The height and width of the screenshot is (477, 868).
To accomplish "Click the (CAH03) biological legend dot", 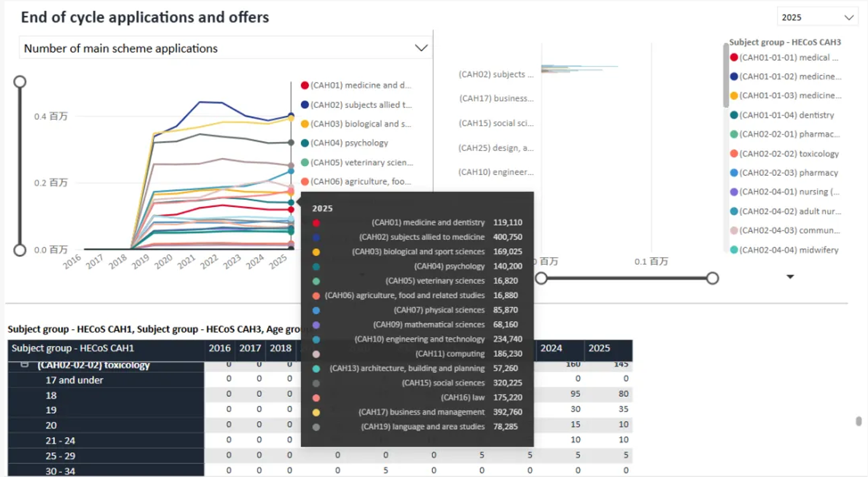I will [x=305, y=124].
